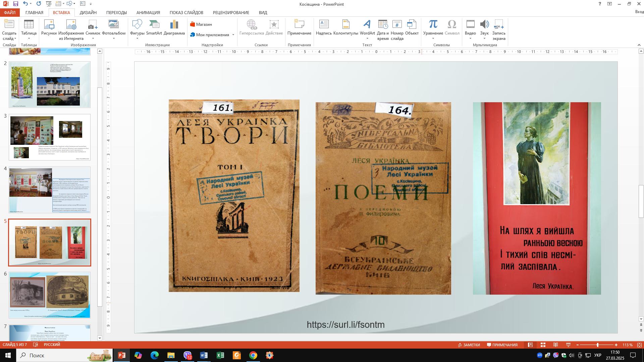The width and height of the screenshot is (644, 362).
Task: Open Excel from the taskbar
Action: point(220,355)
